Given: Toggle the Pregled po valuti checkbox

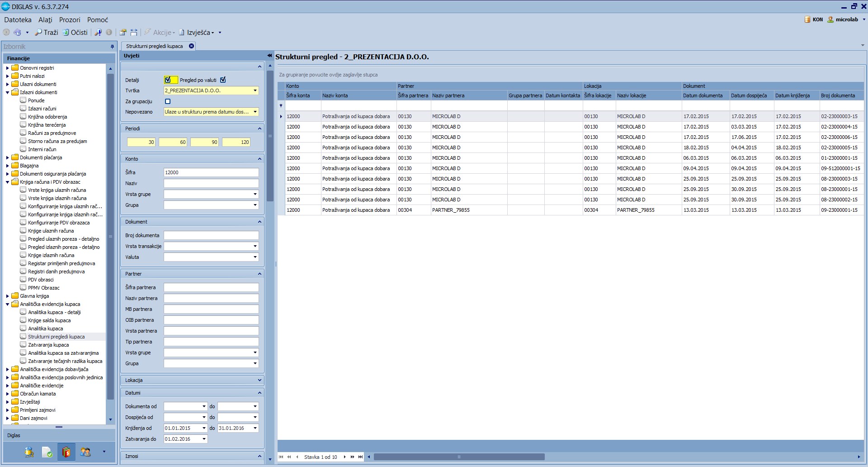Looking at the screenshot, I should tap(223, 80).
